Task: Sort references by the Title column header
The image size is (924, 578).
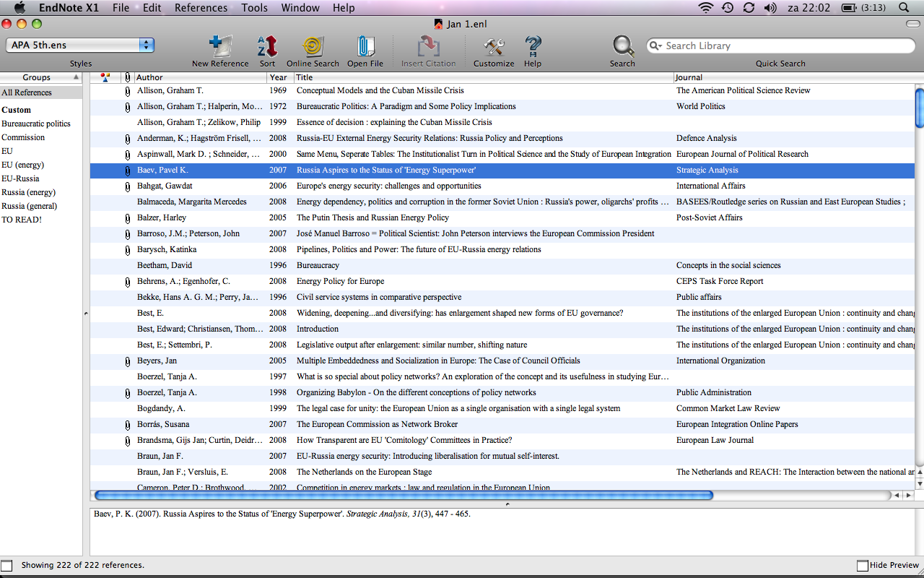Action: 483,77
